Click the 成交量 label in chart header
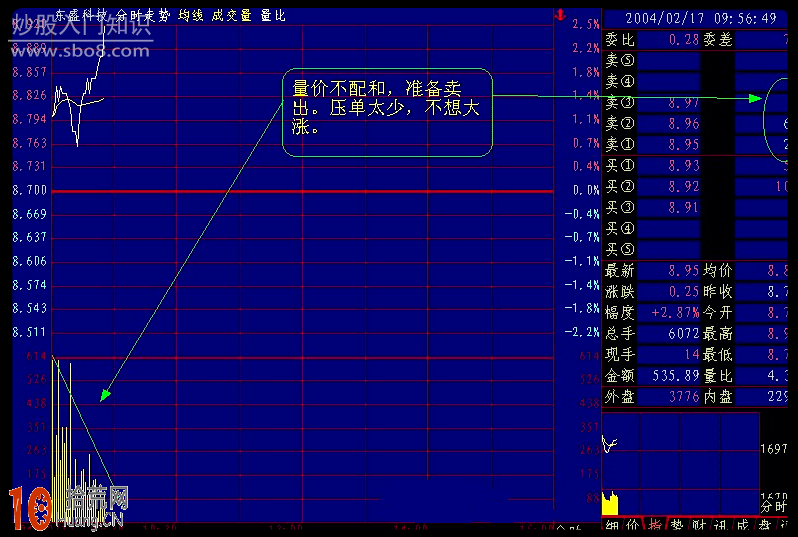 [232, 16]
